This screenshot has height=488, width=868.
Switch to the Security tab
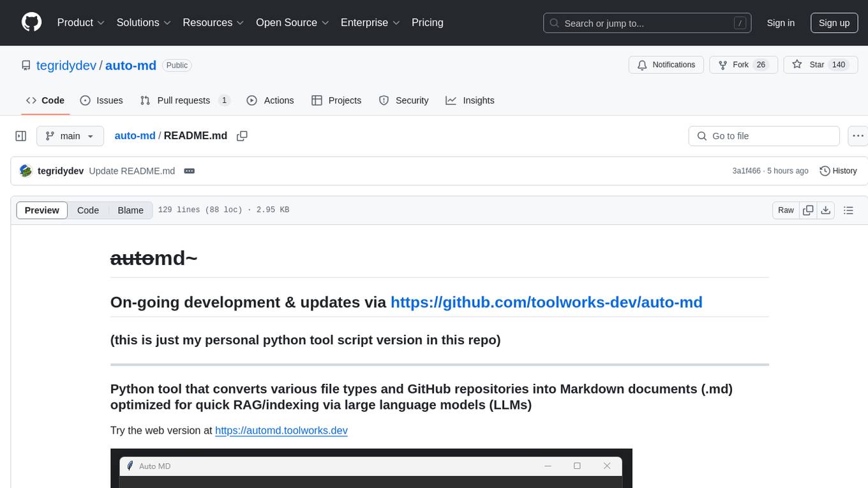(x=404, y=100)
